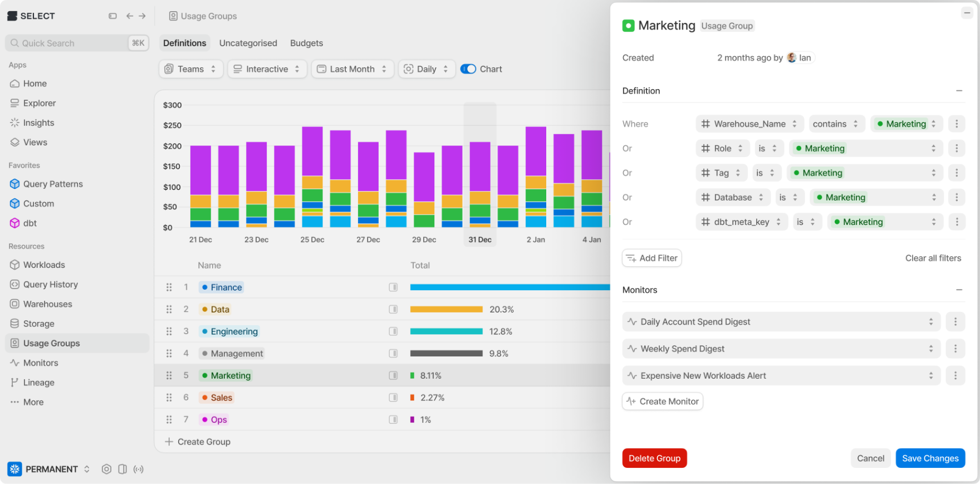This screenshot has width=980, height=484.
Task: Click the three-dot menu for Role filter
Action: click(x=957, y=148)
